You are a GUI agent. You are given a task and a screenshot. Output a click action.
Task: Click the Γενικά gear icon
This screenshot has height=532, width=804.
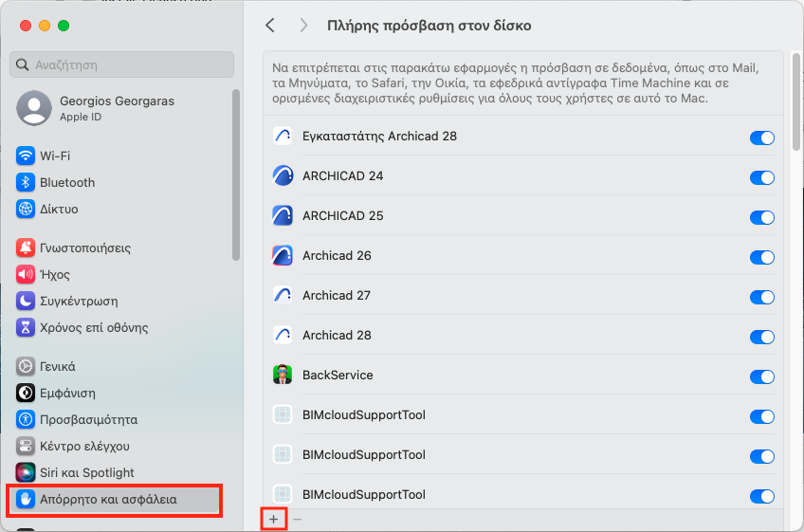[25, 366]
